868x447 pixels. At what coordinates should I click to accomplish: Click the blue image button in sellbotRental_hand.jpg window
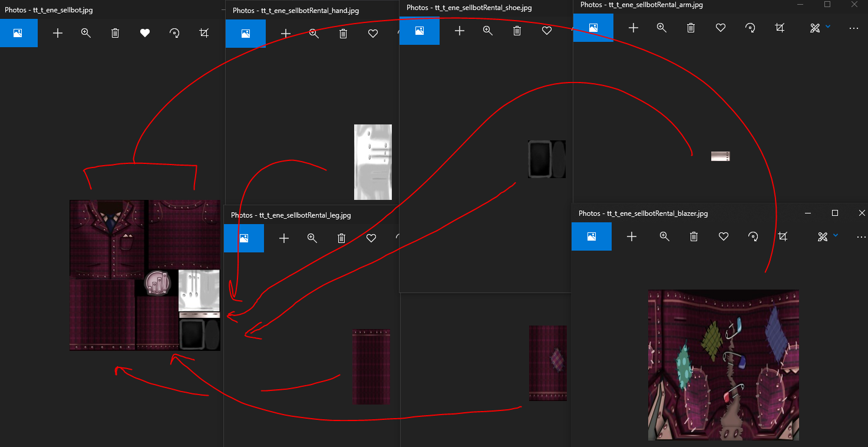(x=246, y=34)
